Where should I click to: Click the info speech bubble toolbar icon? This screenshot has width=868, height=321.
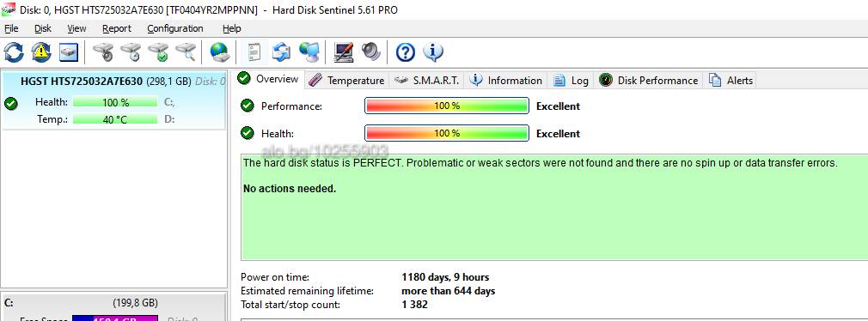433,52
